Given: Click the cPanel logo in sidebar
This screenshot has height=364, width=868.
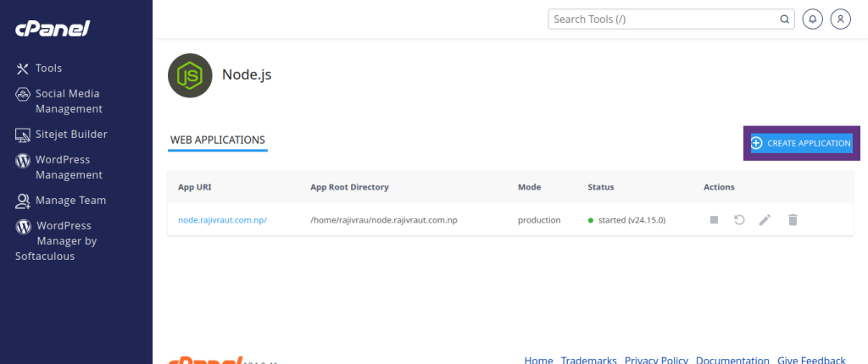Looking at the screenshot, I should [x=53, y=28].
